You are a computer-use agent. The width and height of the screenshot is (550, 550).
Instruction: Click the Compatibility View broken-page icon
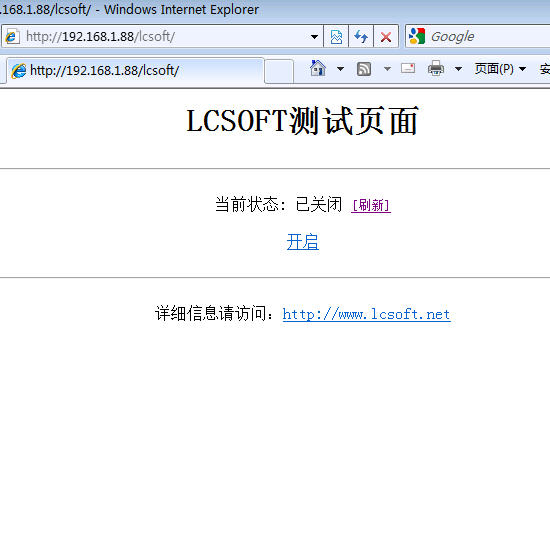(x=336, y=36)
